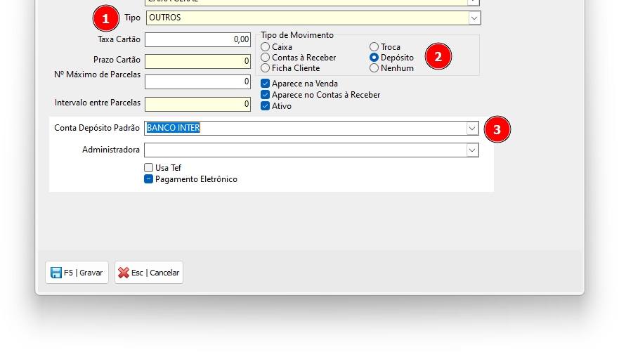Click the F5 Gravar save button
Image resolution: width=626 pixels, height=364 pixels.
click(77, 273)
